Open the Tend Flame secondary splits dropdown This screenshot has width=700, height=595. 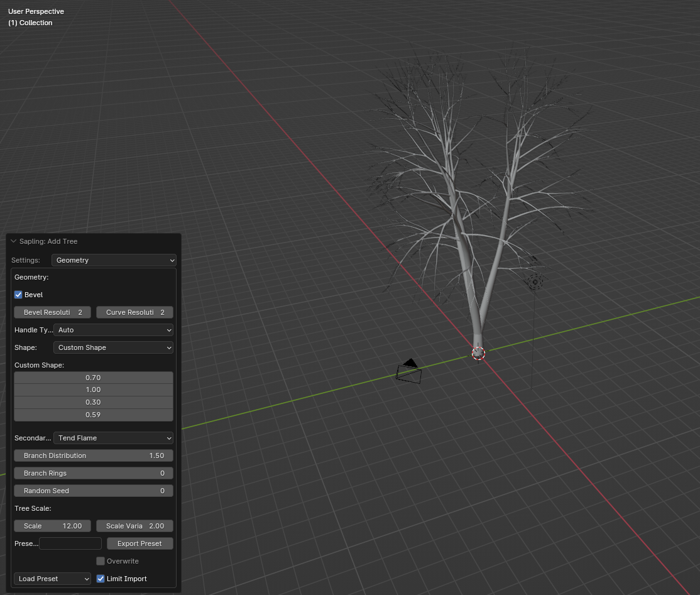[x=114, y=438]
